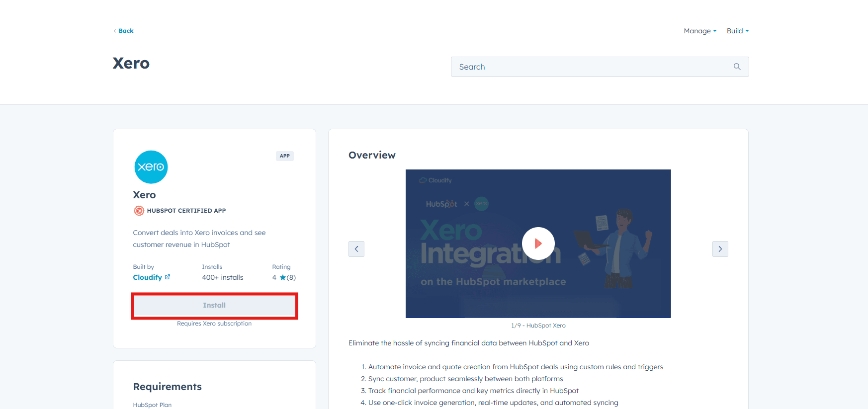
Task: Click the '1/9 - HubSpot Xero' caption
Action: 538,326
